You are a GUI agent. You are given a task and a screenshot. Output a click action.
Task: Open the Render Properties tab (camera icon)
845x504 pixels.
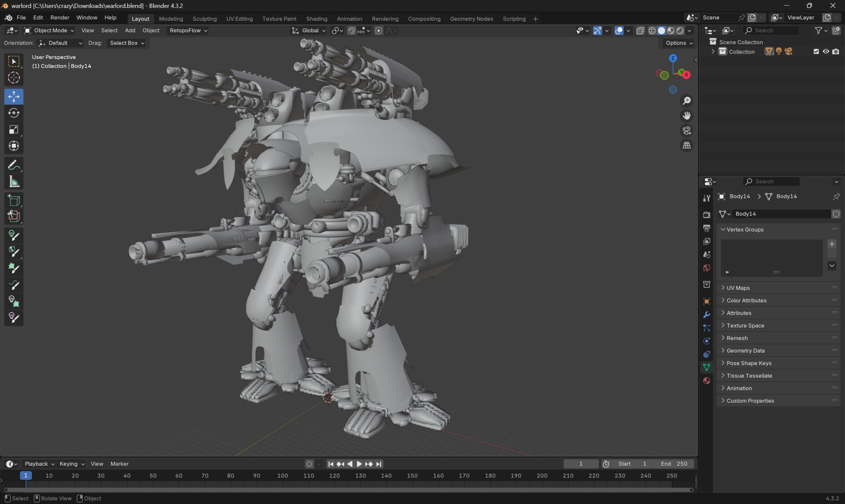706,214
